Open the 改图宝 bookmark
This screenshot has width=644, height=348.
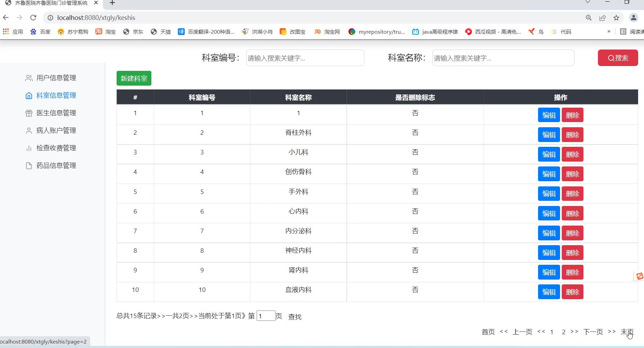tap(292, 32)
